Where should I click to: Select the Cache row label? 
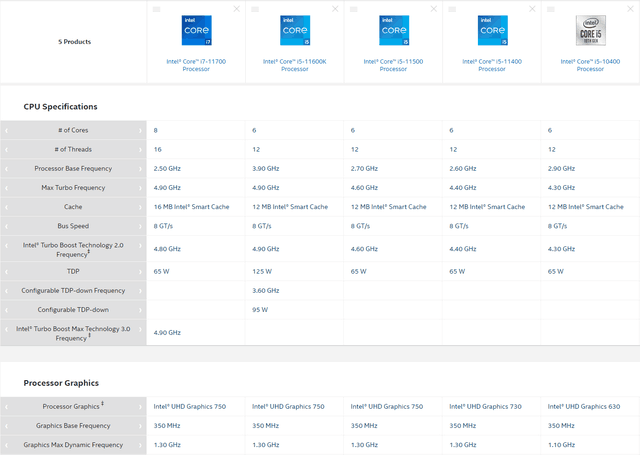73,207
